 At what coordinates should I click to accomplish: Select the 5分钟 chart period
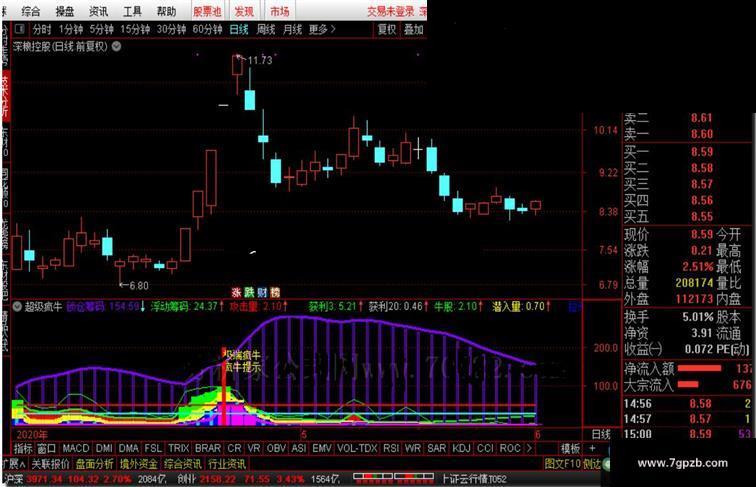point(101,29)
